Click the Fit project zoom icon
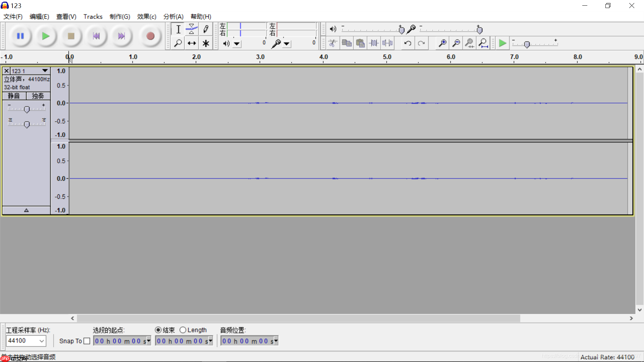Image resolution: width=644 pixels, height=362 pixels. (483, 43)
